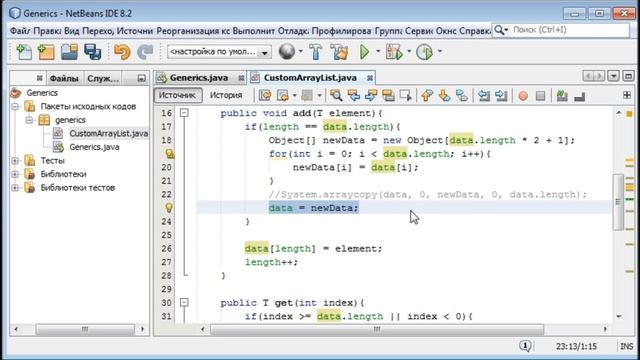Click the editor split view icon

click(x=627, y=95)
